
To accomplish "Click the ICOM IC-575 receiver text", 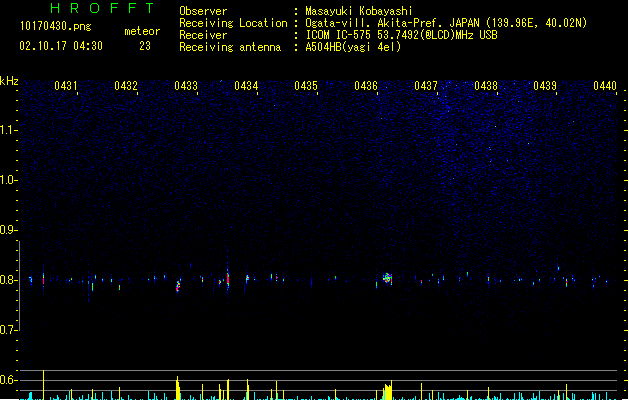I will (401, 35).
